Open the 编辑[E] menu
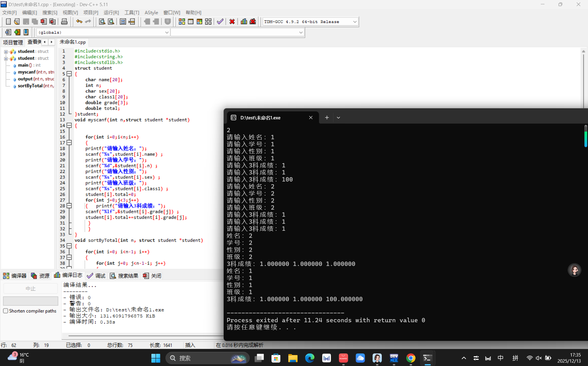 [29, 13]
